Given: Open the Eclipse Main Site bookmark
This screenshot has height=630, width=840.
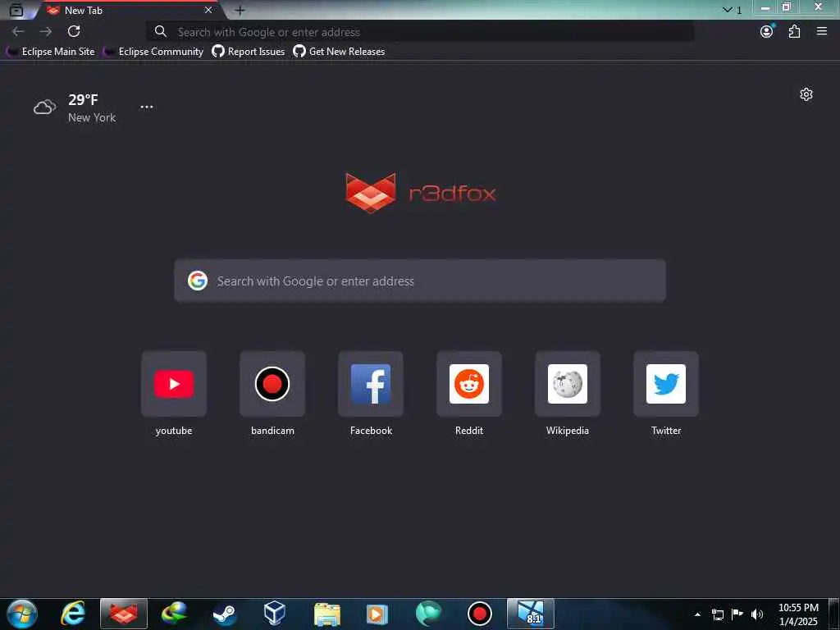Looking at the screenshot, I should tap(50, 52).
